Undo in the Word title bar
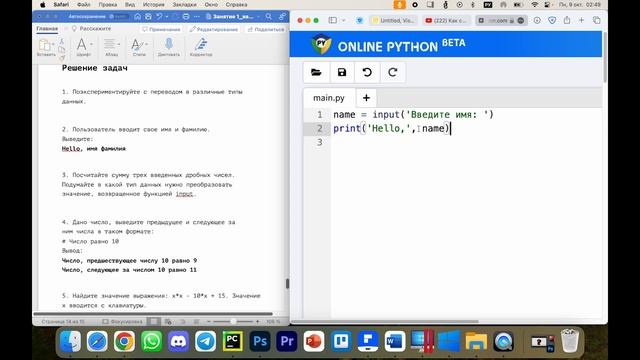Image resolution: width=640 pixels, height=360 pixels. (160, 17)
